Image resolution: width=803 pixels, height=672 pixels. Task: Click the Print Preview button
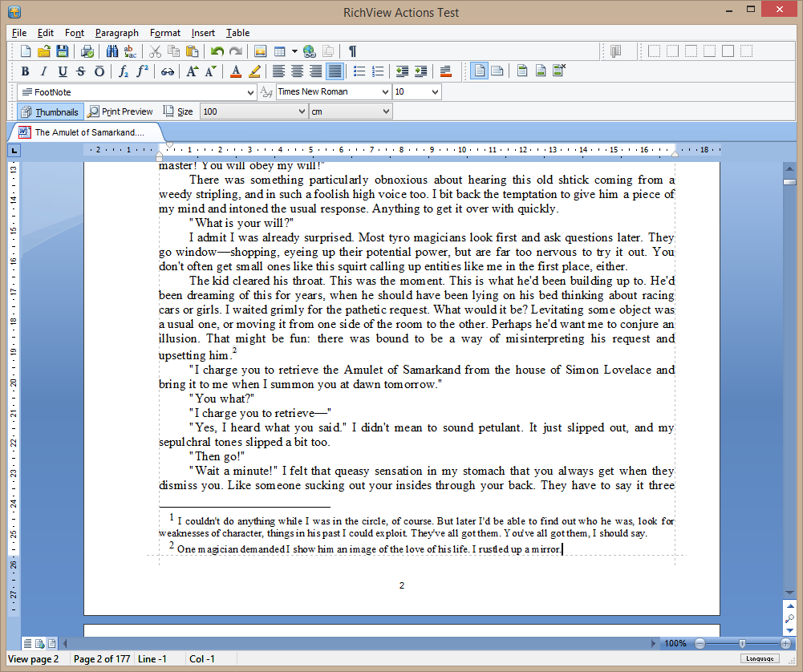pyautogui.click(x=120, y=111)
